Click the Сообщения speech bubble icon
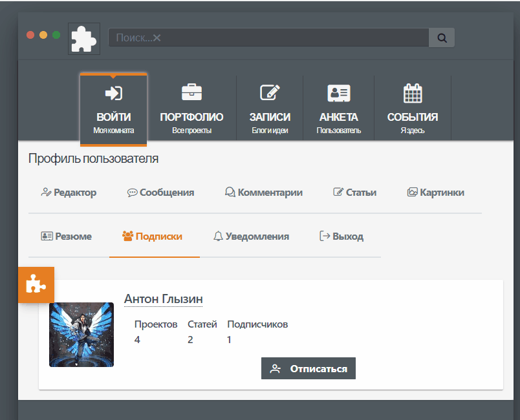Image resolution: width=520 pixels, height=420 pixels. [132, 193]
